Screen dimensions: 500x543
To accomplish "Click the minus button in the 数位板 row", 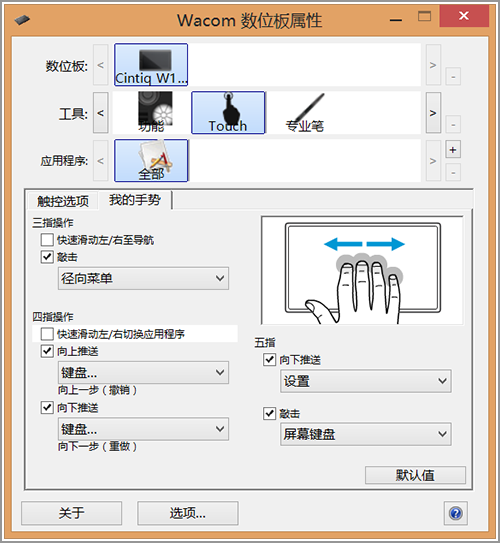I will [453, 76].
